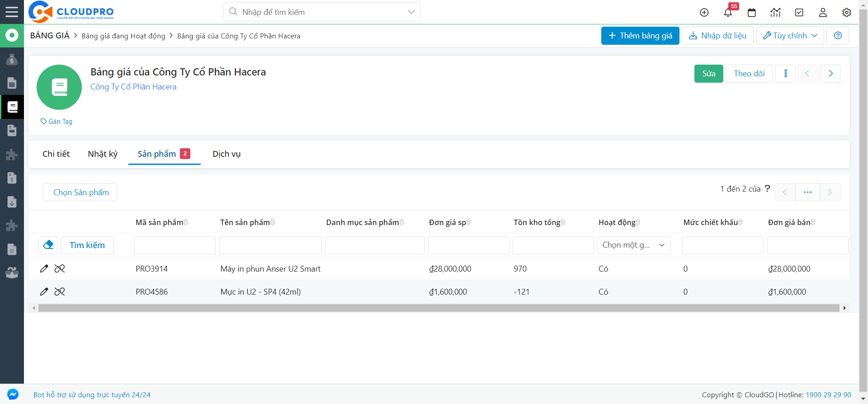This screenshot has height=404, width=868.
Task: Unlink the PRO4586 product row
Action: (60, 292)
